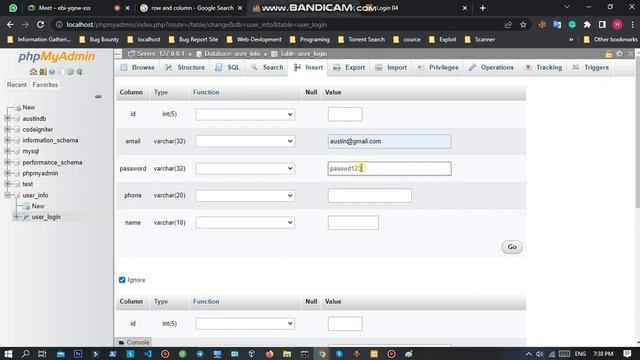Open the Tracking tab
This screenshot has height=360, width=640.
[544, 67]
